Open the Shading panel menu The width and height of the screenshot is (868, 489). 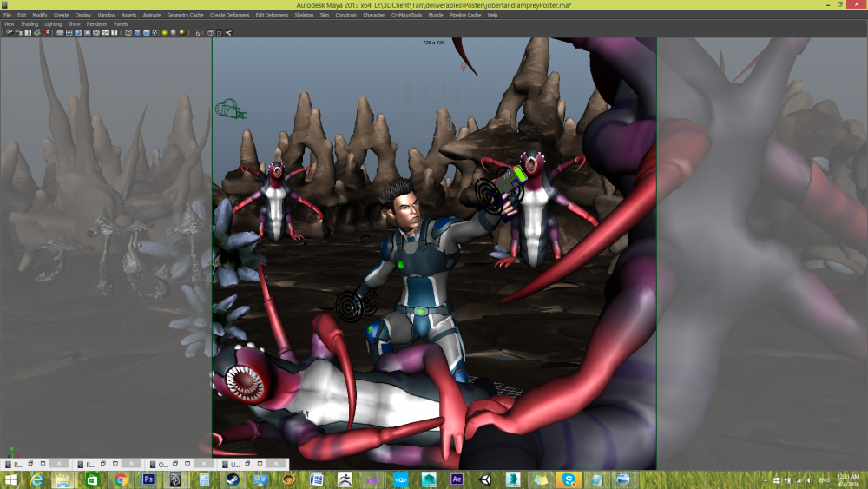pyautogui.click(x=30, y=23)
